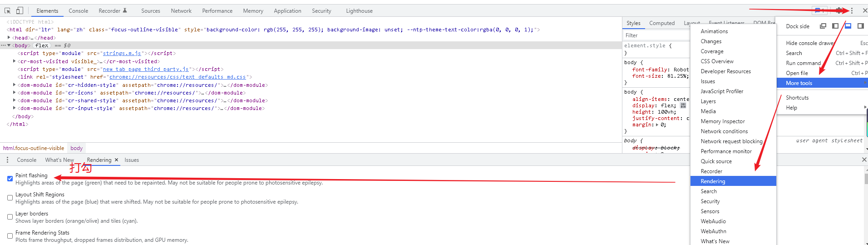The width and height of the screenshot is (868, 245).
Task: Close the console drawer
Action: (864, 160)
